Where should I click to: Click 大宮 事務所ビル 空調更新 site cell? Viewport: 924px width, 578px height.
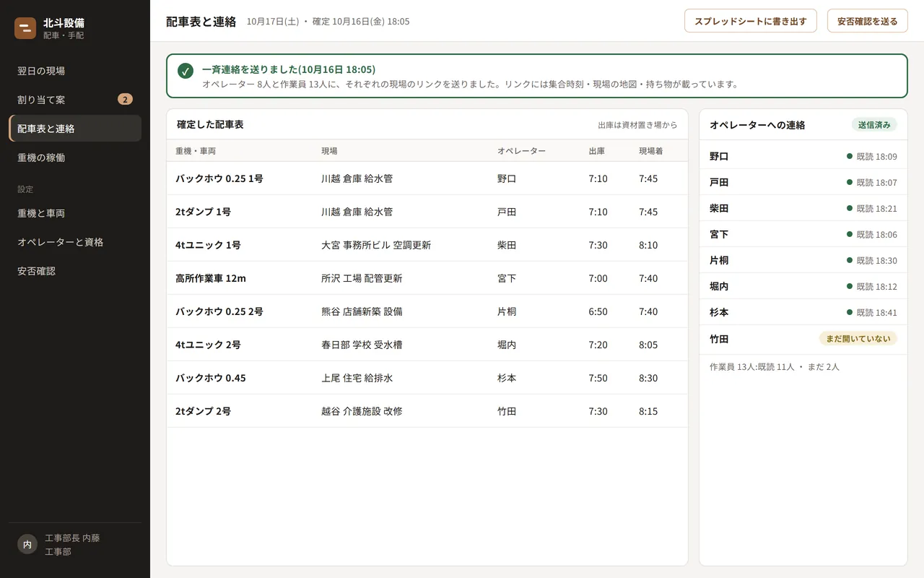376,245
